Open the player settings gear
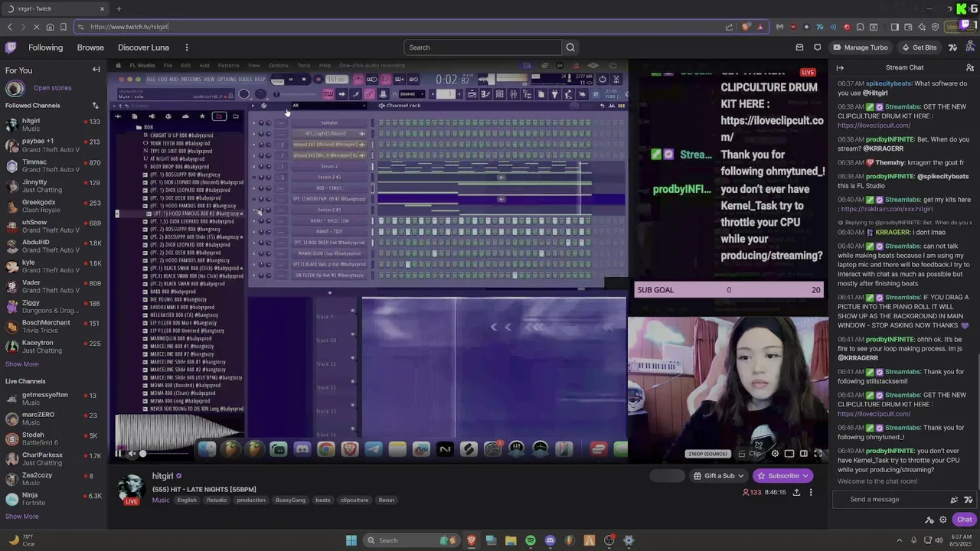 (775, 454)
